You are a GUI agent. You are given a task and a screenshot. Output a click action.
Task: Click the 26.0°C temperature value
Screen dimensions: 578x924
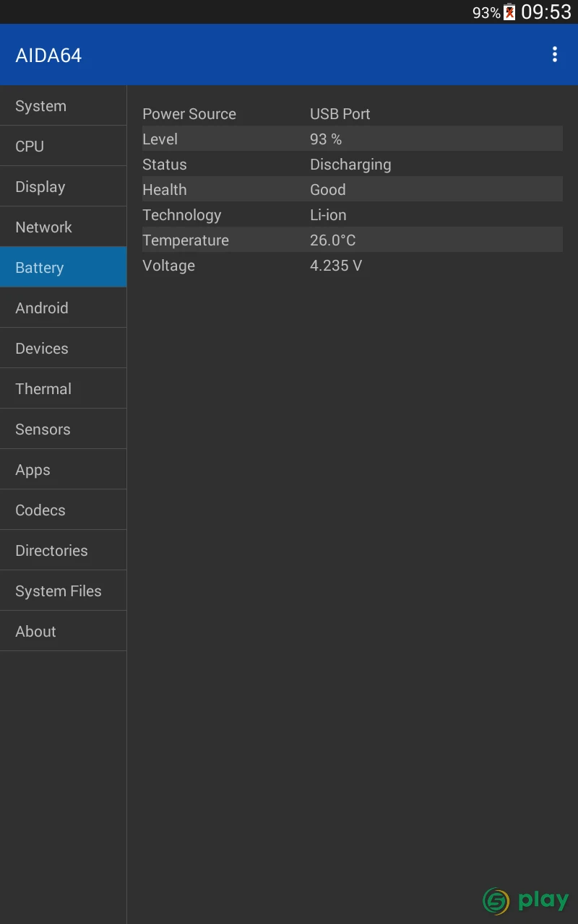pos(333,240)
